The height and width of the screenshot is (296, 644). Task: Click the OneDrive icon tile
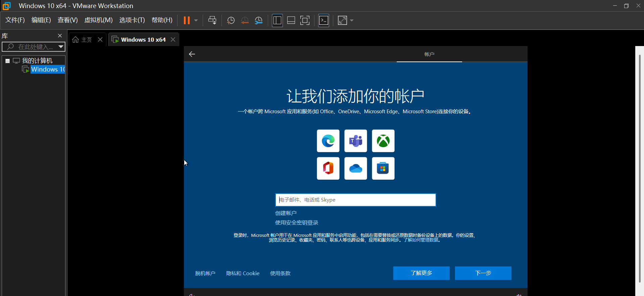click(356, 168)
